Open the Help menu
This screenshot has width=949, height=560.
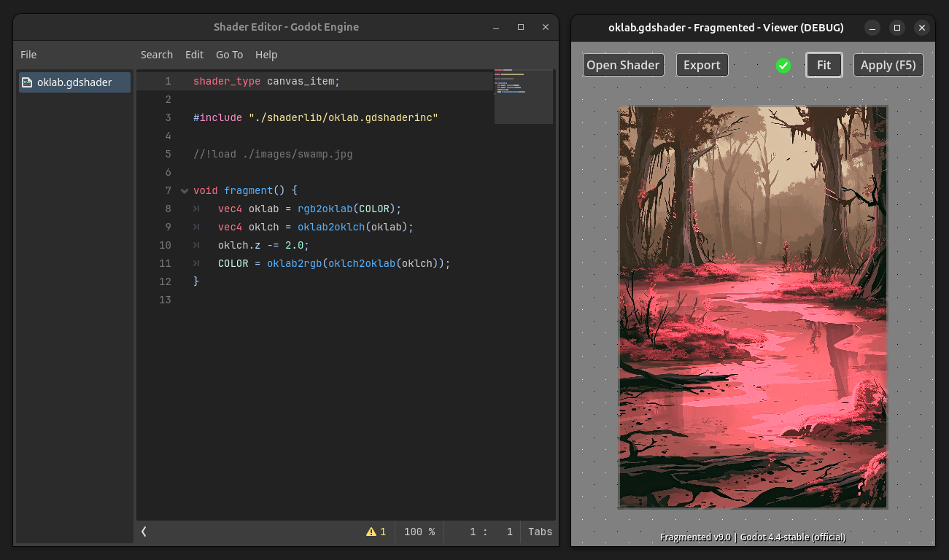coord(266,54)
